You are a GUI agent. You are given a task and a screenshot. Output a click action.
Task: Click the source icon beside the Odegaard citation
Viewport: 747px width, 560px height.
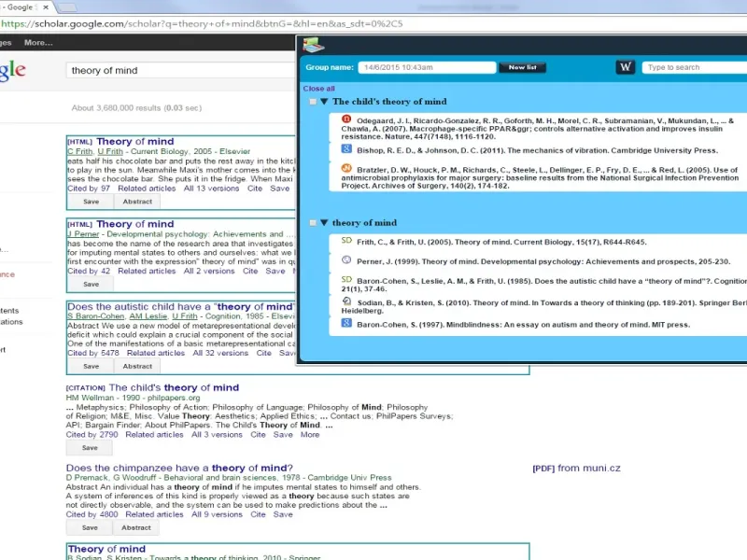346,119
